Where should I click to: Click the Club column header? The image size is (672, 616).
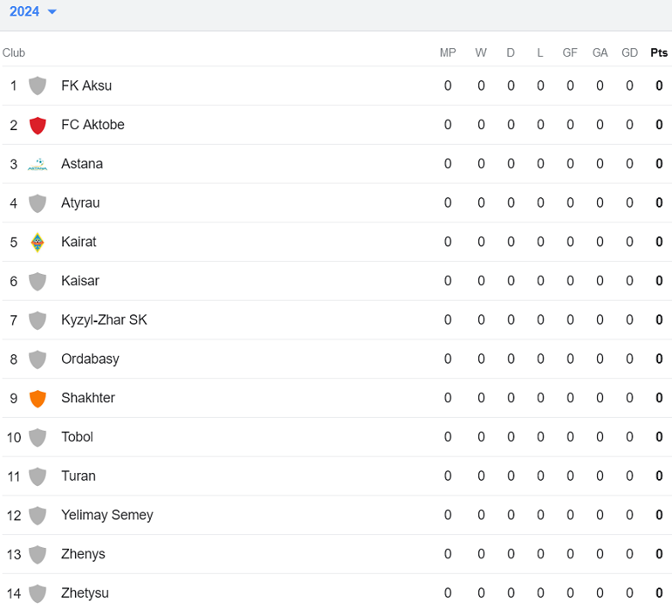pos(14,53)
